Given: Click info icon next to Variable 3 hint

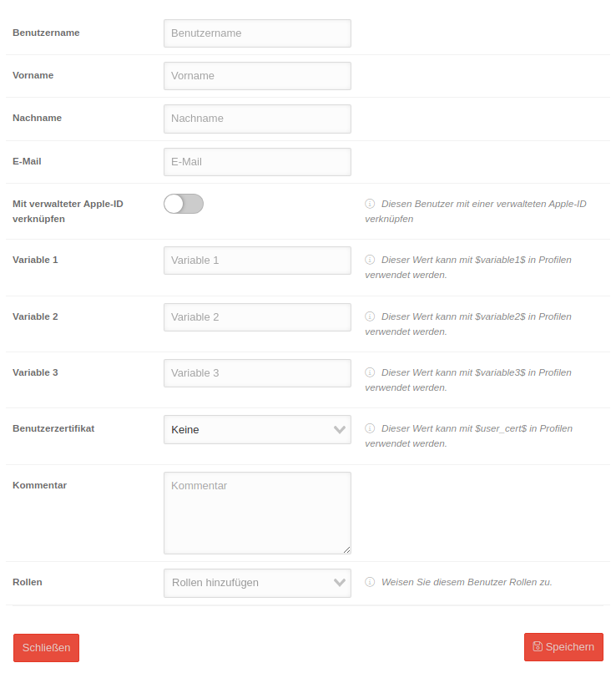Looking at the screenshot, I should 370,372.
